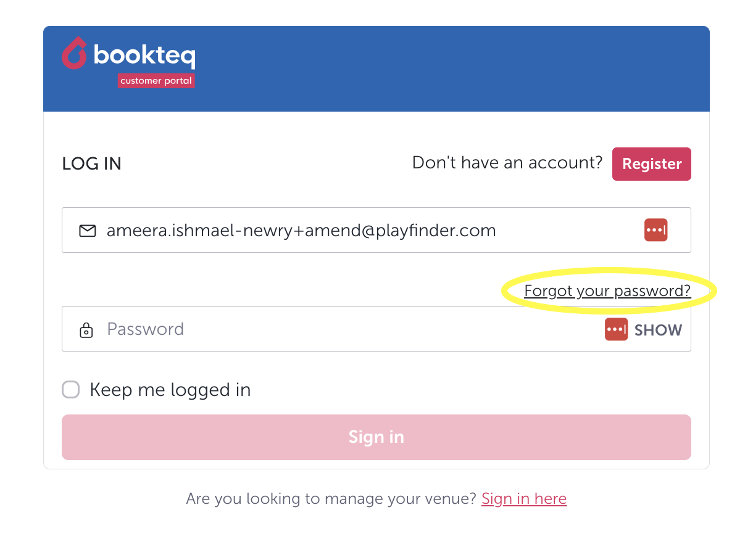Open password manager icon in password field
This screenshot has width=753, height=560.
(616, 329)
